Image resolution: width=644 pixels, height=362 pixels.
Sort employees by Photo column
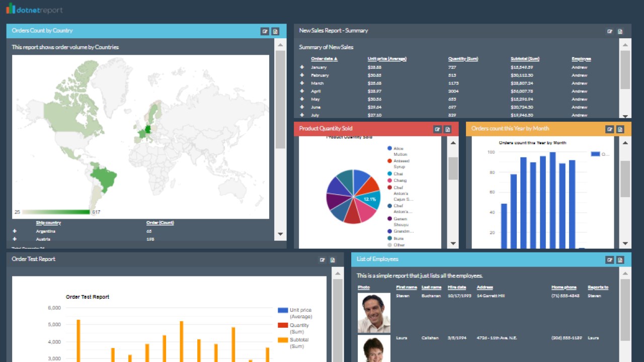click(x=363, y=288)
